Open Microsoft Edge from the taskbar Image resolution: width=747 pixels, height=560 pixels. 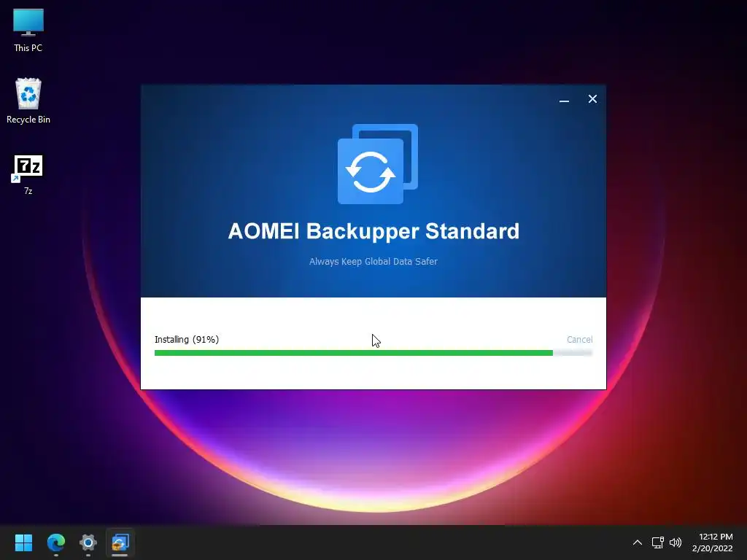tap(55, 542)
